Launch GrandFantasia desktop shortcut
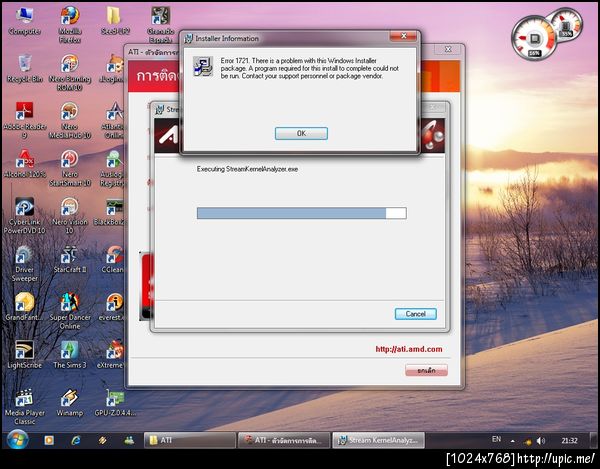This screenshot has height=469, width=600. (x=24, y=307)
